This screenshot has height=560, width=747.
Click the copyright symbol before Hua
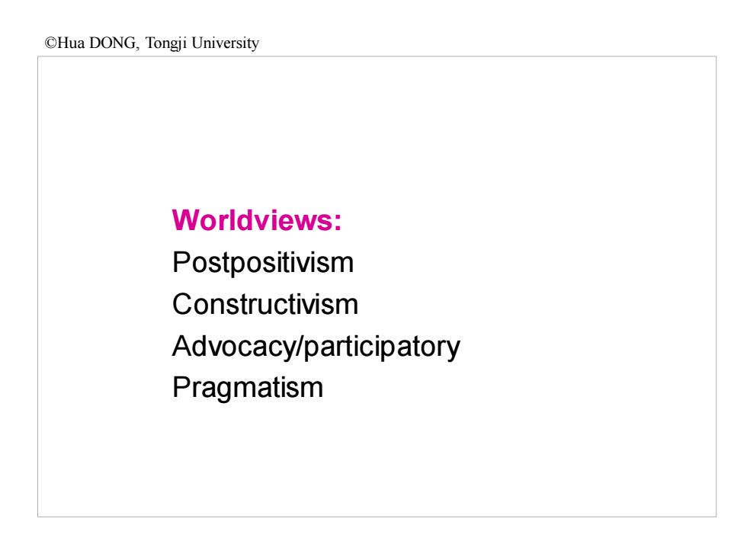click(50, 43)
